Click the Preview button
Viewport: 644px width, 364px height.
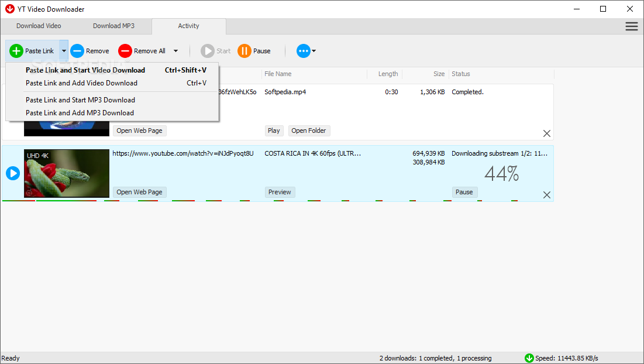280,192
